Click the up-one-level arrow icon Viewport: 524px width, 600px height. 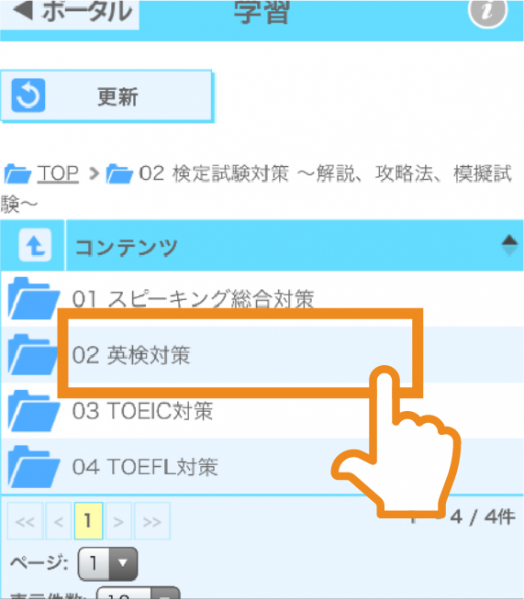point(35,245)
